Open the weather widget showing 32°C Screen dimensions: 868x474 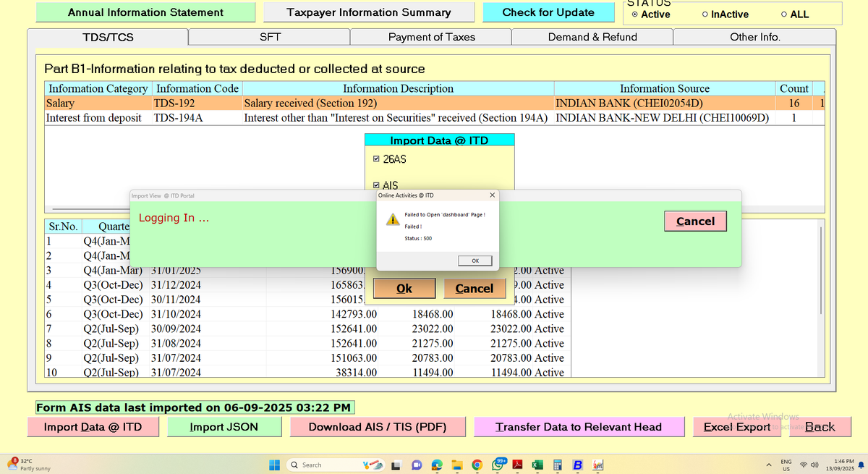[x=29, y=465]
